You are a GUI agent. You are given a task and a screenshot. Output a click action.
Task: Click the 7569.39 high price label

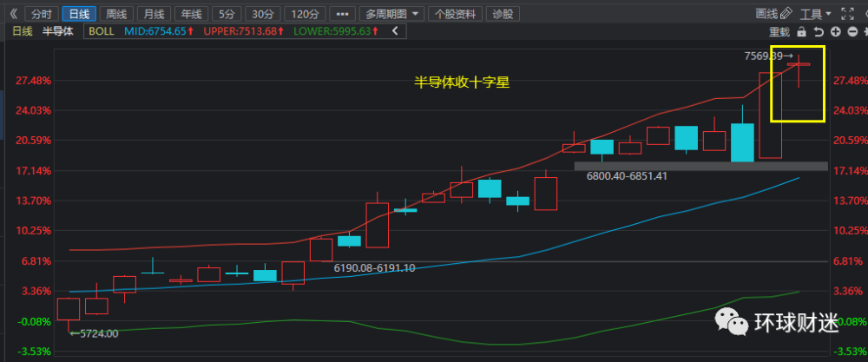765,56
